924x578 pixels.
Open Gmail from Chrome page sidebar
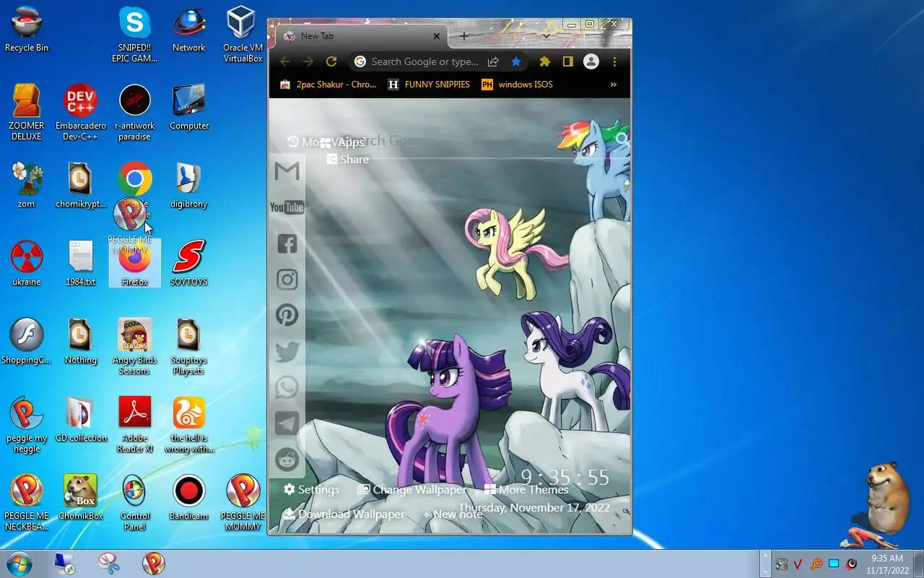coord(287,171)
